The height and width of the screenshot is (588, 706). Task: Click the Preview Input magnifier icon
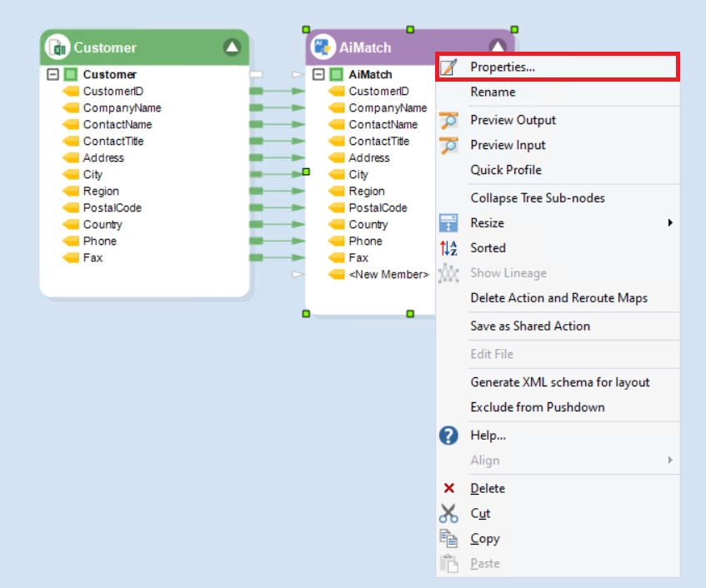[x=448, y=145]
